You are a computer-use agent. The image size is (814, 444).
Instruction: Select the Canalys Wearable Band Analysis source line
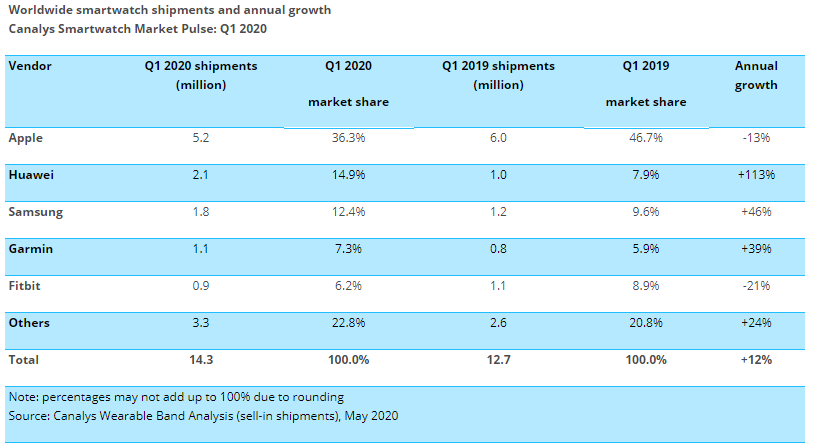(203, 414)
